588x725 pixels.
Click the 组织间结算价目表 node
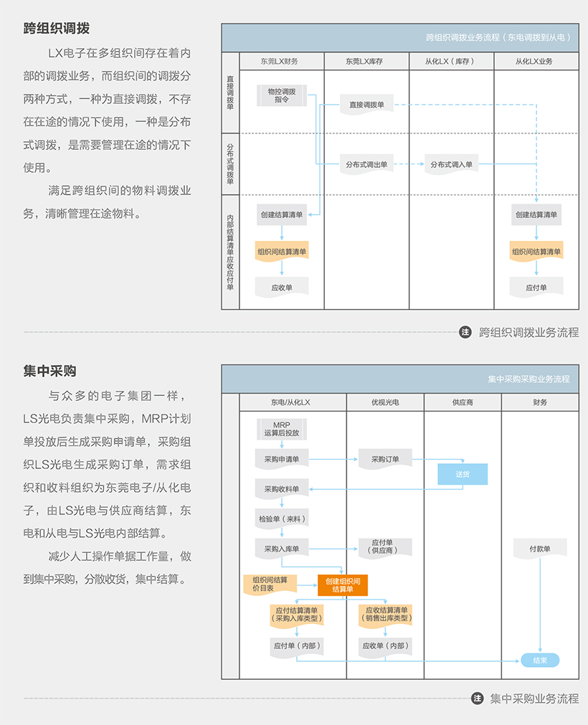[x=270, y=584]
